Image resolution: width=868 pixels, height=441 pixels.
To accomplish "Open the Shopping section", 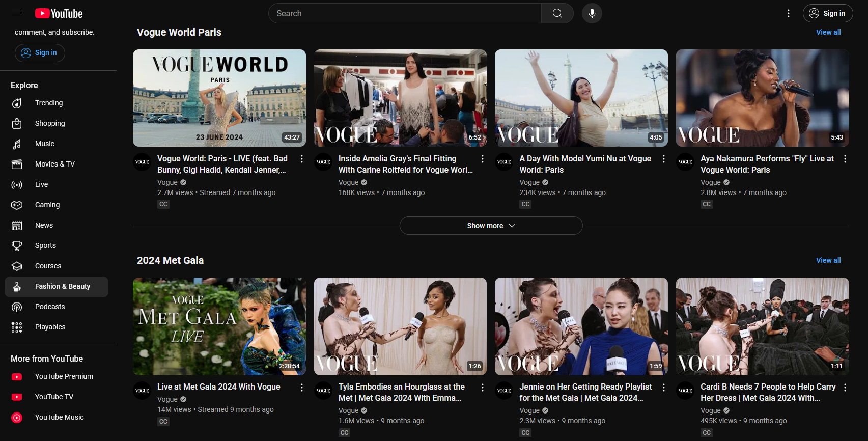I will click(57, 123).
